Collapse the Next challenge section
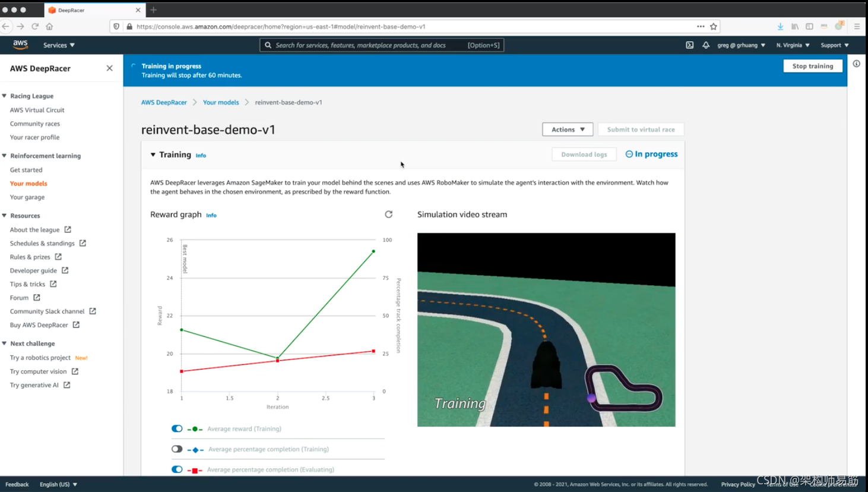The width and height of the screenshot is (868, 492). [x=4, y=343]
